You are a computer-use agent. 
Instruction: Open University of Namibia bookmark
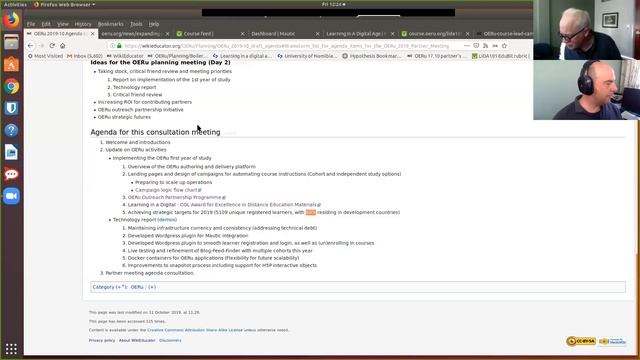pos(307,56)
